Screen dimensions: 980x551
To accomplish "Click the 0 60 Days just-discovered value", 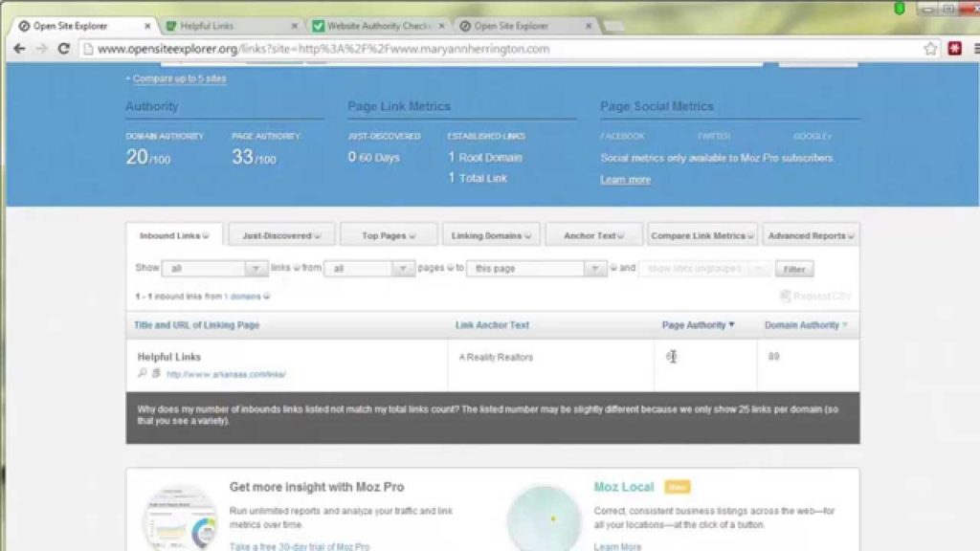I will [374, 158].
